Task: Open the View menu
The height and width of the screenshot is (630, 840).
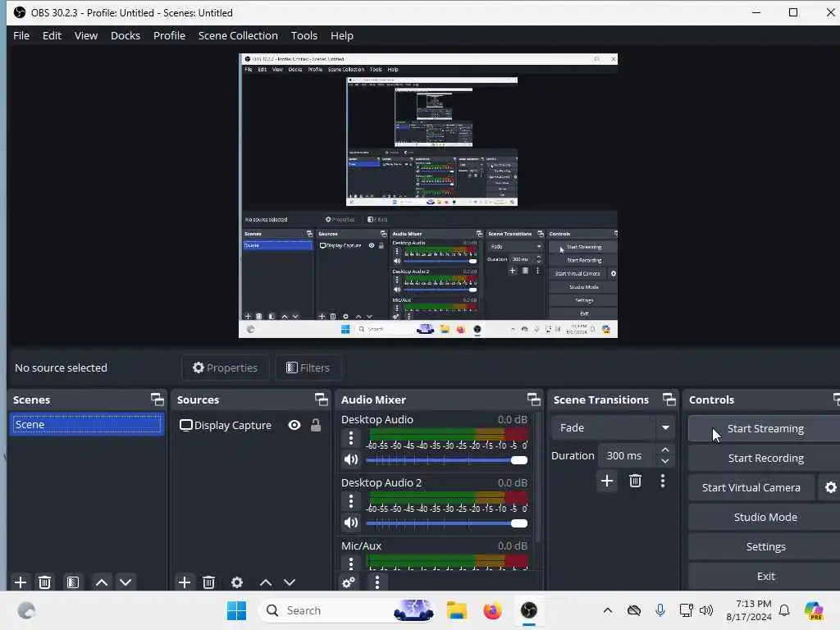Action: 85,35
